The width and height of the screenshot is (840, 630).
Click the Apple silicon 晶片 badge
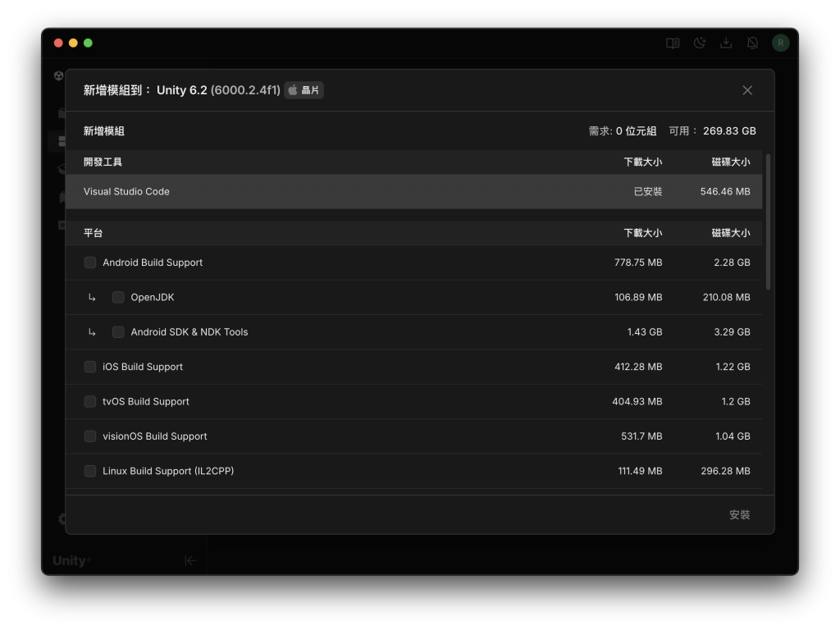304,90
